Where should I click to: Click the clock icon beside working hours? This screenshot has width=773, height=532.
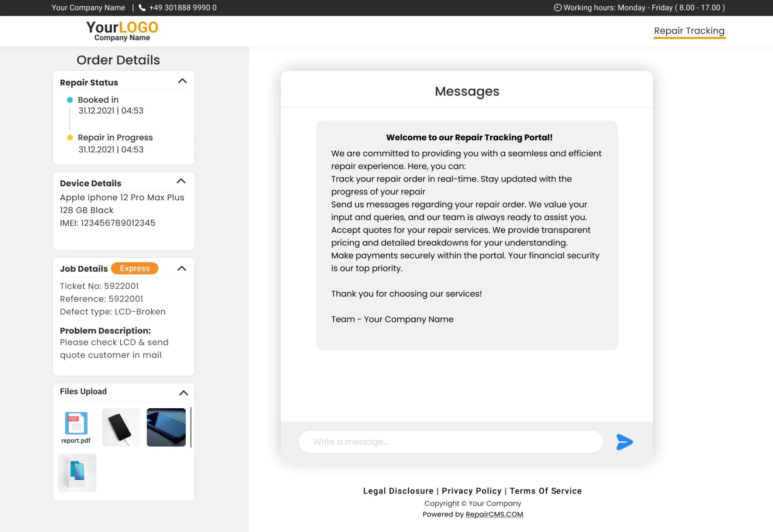point(557,8)
